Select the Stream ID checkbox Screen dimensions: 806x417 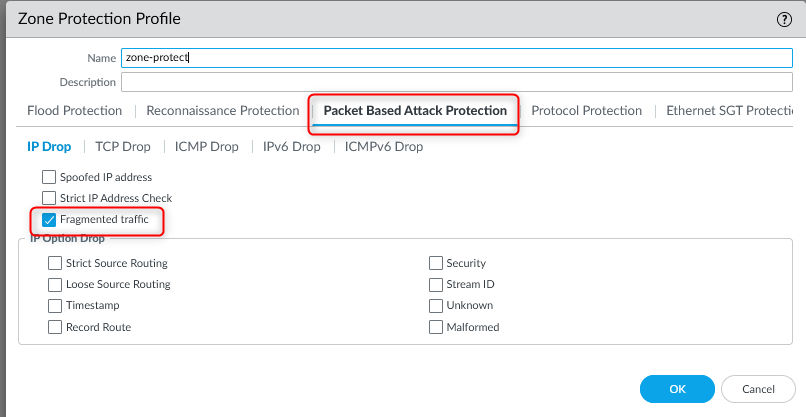436,284
